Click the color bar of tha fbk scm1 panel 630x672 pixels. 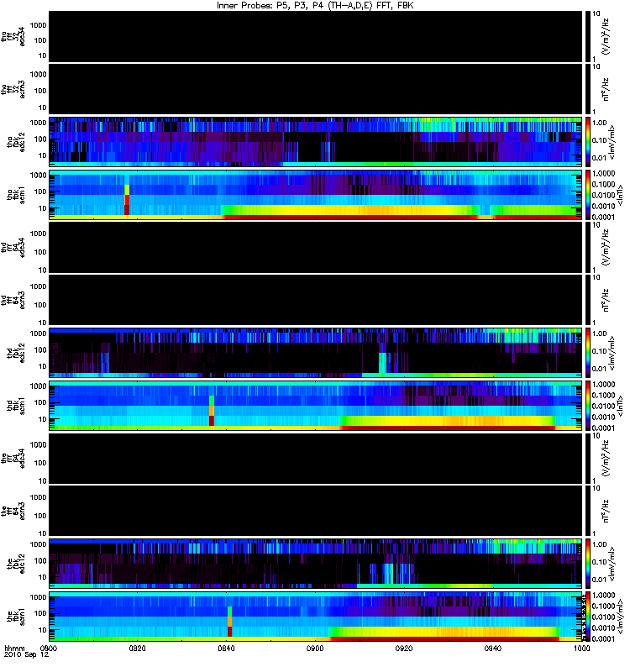click(588, 195)
